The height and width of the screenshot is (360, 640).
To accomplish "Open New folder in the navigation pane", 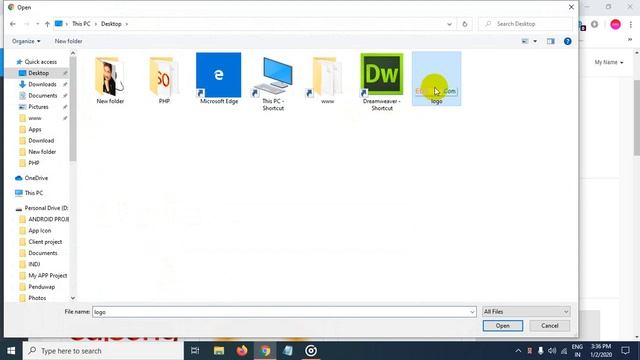I will coord(42,152).
